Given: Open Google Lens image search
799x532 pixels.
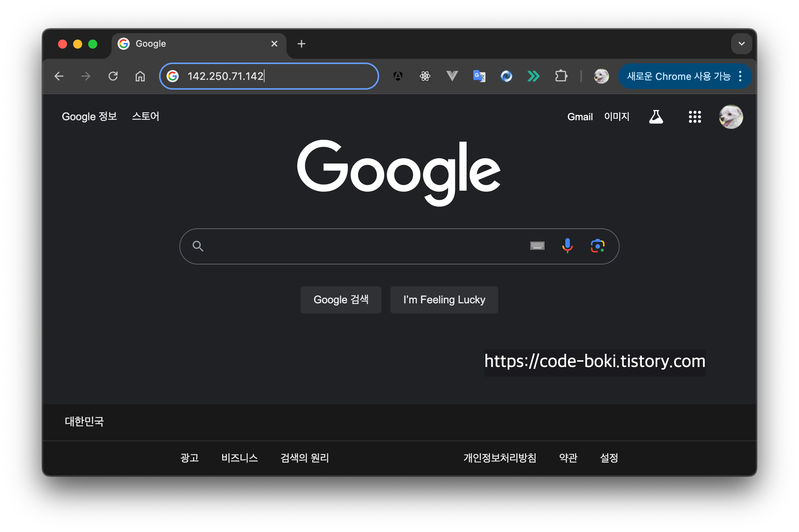Looking at the screenshot, I should pos(597,246).
